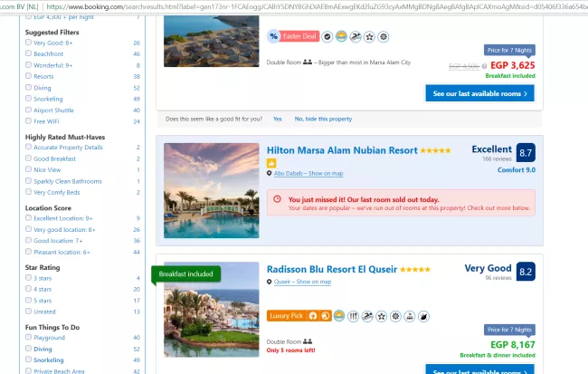588x374 pixels.
Task: Enable the Free WiFi filter
Action: click(29, 121)
